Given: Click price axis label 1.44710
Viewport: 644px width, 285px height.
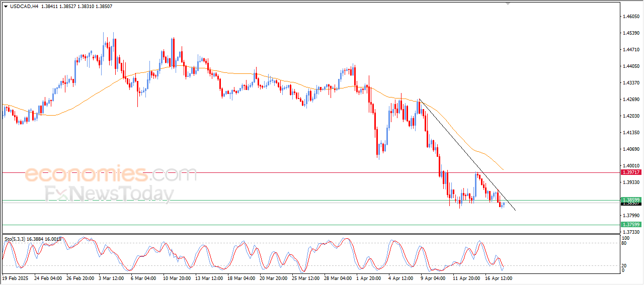Looking at the screenshot, I should pyautogui.click(x=631, y=50).
